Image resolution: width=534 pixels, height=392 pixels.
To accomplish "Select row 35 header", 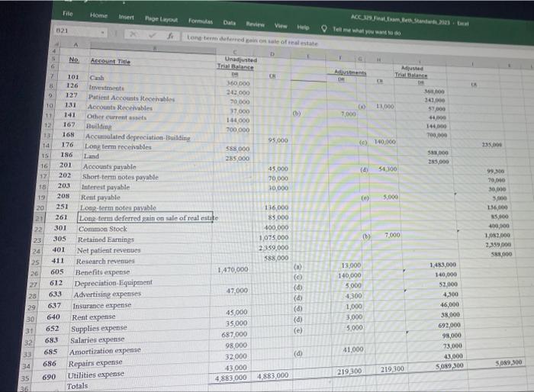I will 25,379.
